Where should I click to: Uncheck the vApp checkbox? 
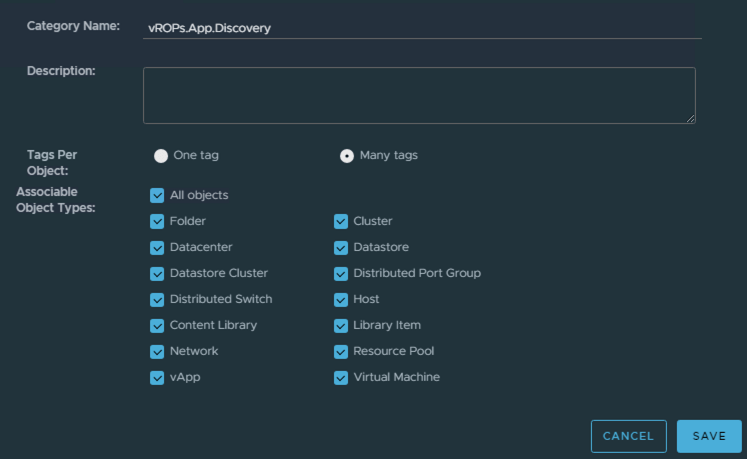[x=157, y=377]
